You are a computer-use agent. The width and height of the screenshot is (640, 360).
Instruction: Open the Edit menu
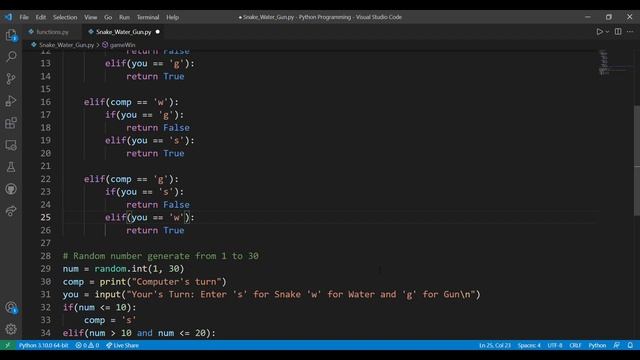tap(41, 17)
